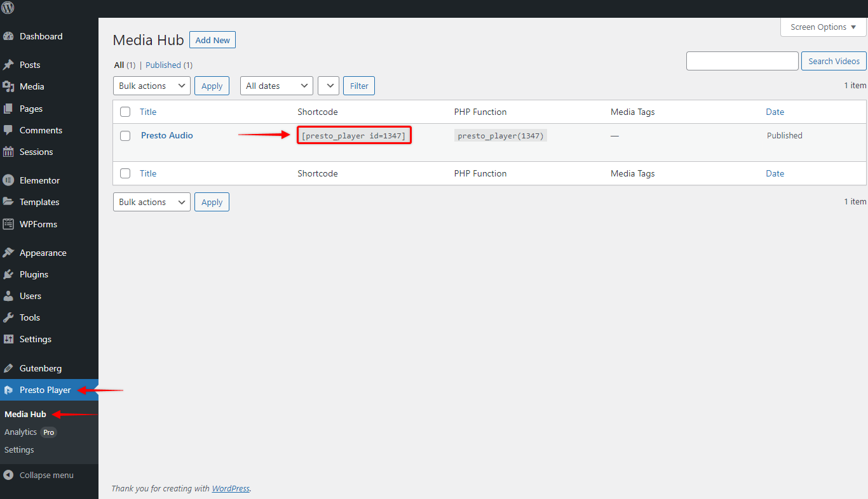The height and width of the screenshot is (499, 868).
Task: Open Presto Player Settings submenu item
Action: pyautogui.click(x=19, y=450)
